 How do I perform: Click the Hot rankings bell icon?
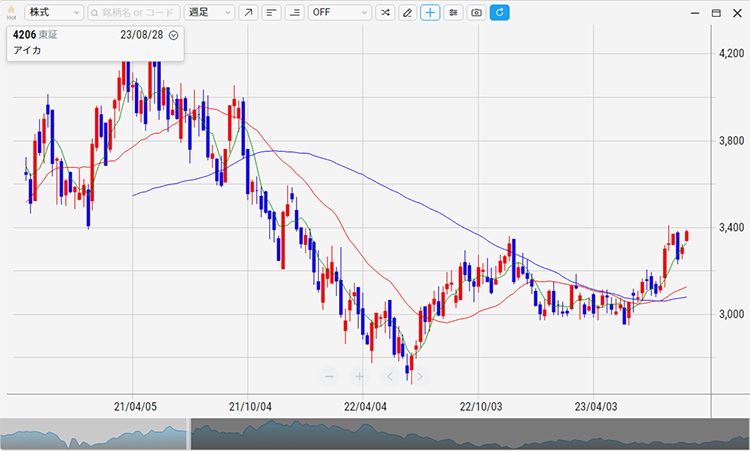click(x=11, y=12)
